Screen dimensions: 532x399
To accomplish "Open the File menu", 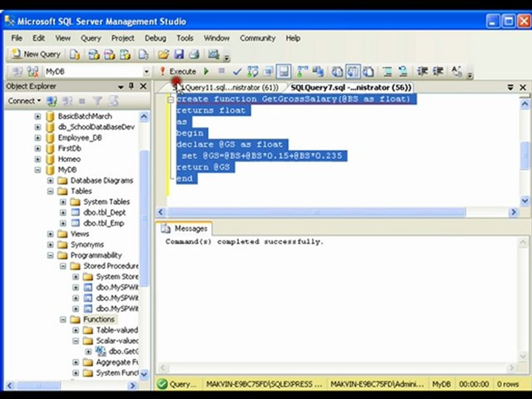I will (x=17, y=38).
